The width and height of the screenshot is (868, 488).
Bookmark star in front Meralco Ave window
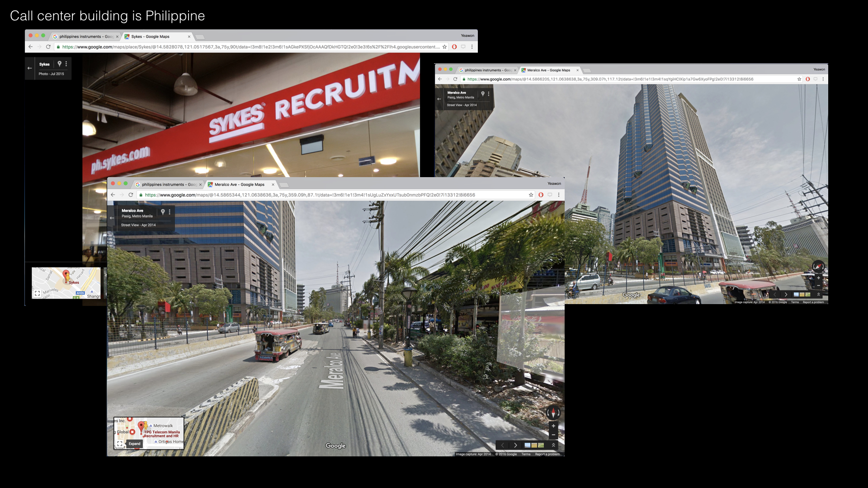pos(531,195)
